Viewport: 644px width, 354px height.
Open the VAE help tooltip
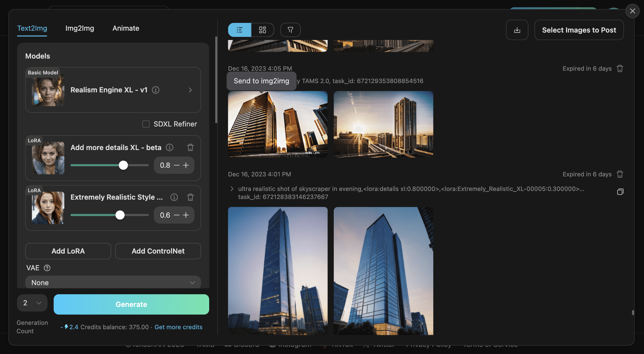click(47, 268)
